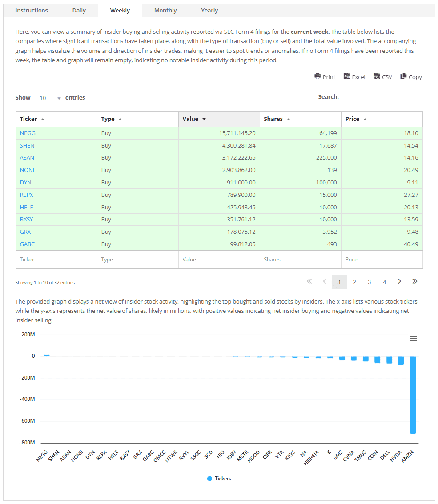Export the table to Excel
The height and width of the screenshot is (504, 438).
(354, 76)
